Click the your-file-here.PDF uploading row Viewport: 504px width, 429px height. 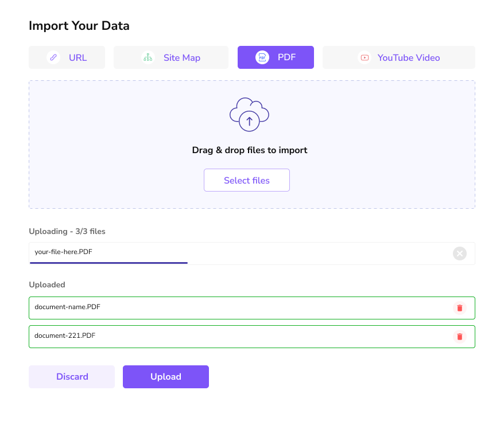coord(230,252)
